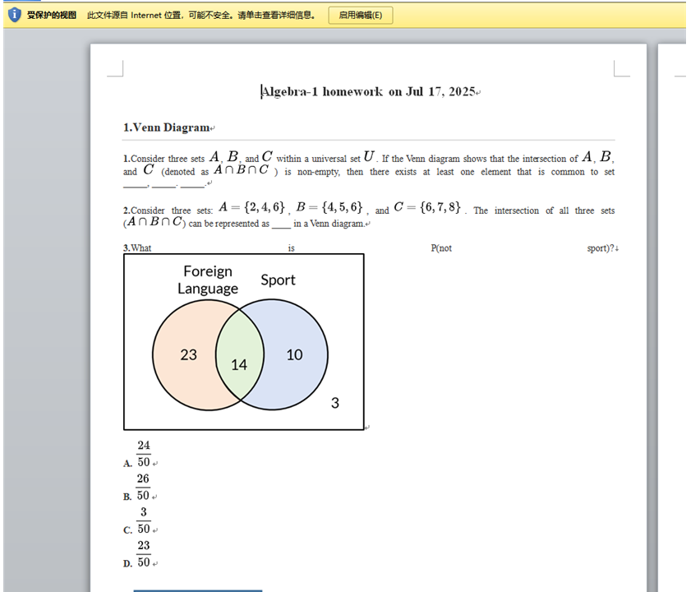Image resolution: width=700 pixels, height=592 pixels.
Task: Click the '1.Venn Diagram' heading
Action: click(x=167, y=127)
